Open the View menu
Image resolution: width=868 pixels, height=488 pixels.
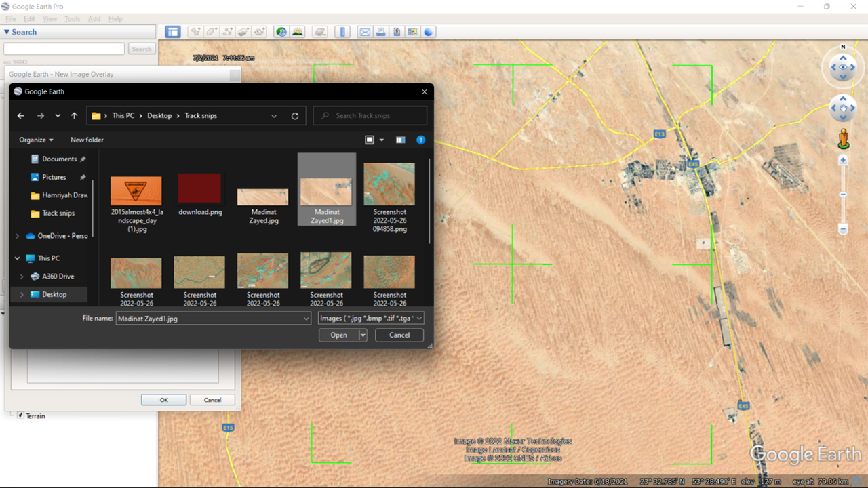[50, 19]
